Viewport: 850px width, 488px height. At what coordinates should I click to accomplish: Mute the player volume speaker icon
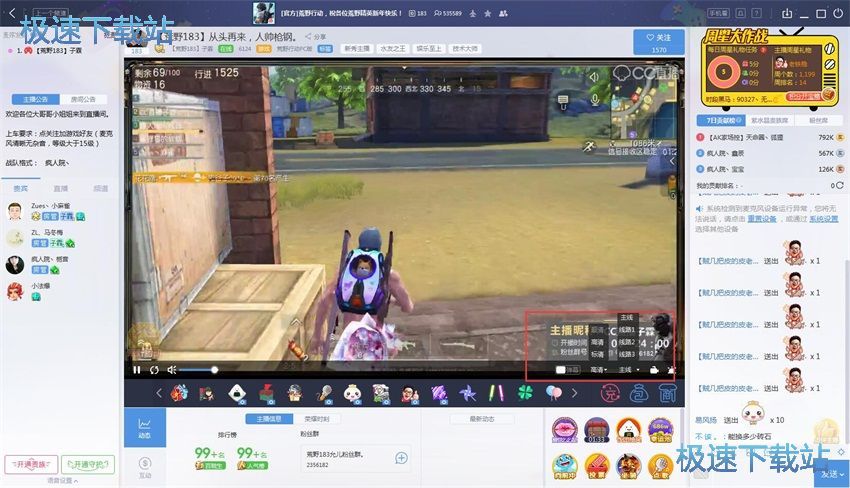coord(171,370)
